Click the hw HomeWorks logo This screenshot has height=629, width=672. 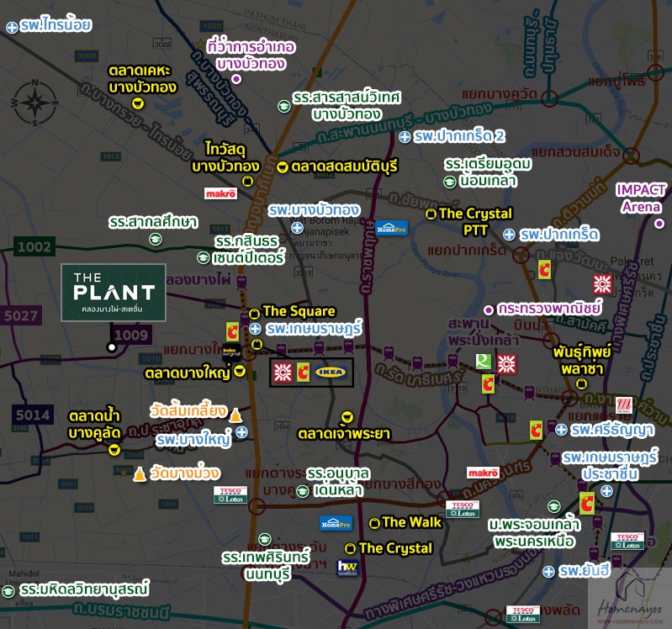(x=347, y=568)
